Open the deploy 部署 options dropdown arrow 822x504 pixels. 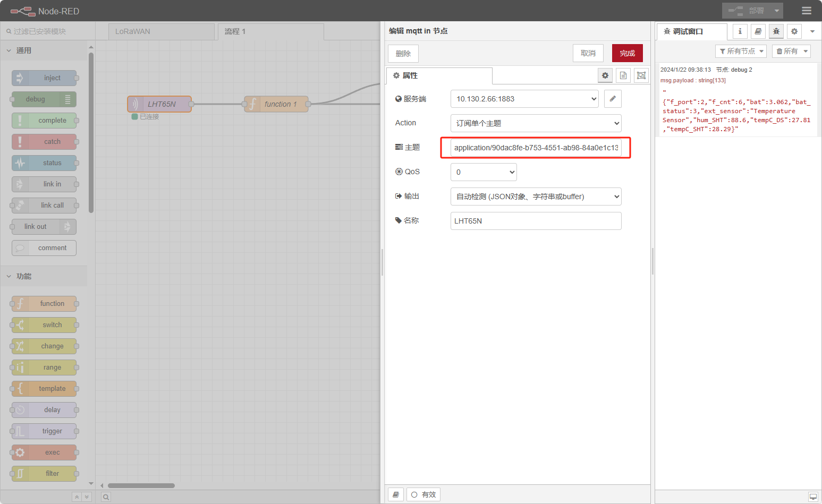[776, 11]
